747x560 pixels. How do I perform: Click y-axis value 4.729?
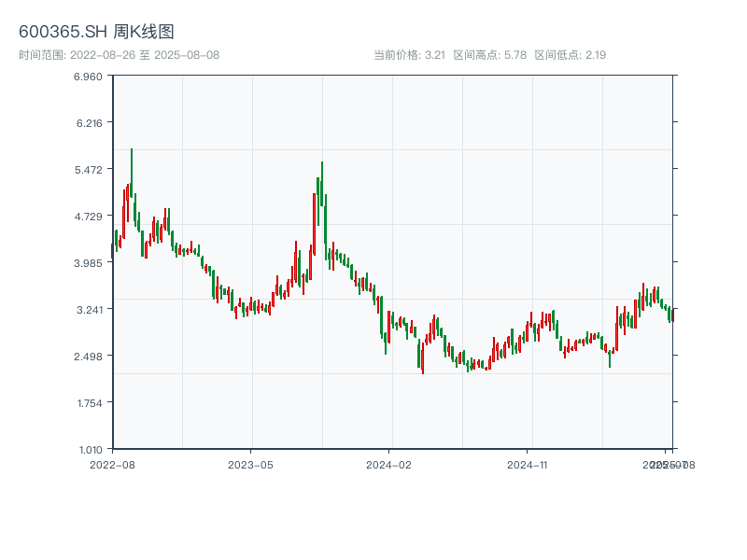(x=89, y=217)
